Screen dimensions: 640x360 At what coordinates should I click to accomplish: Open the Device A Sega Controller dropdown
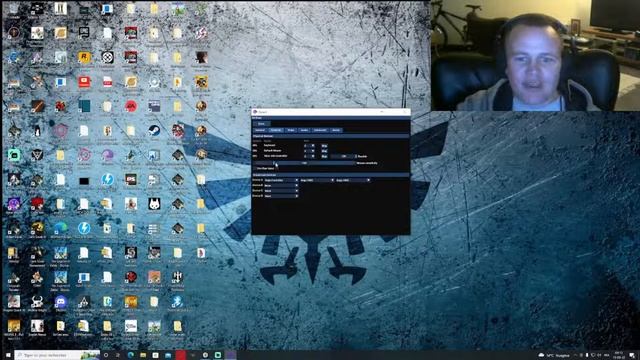[x=281, y=180]
